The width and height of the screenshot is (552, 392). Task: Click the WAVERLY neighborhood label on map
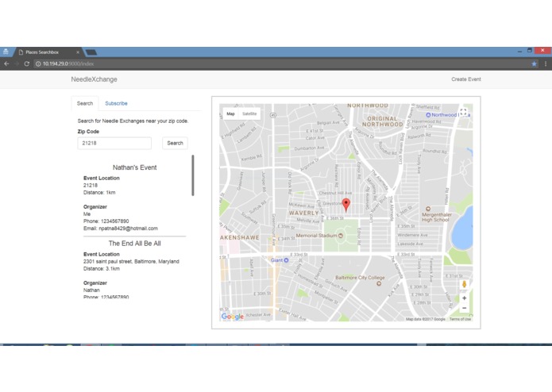tap(304, 213)
